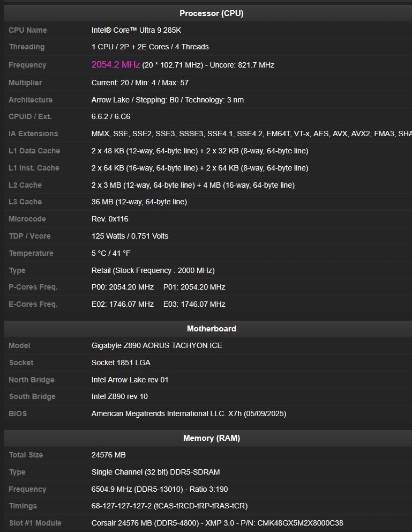Select the Multiplier current/min/max value
The height and width of the screenshot is (532, 412).
[x=140, y=83]
